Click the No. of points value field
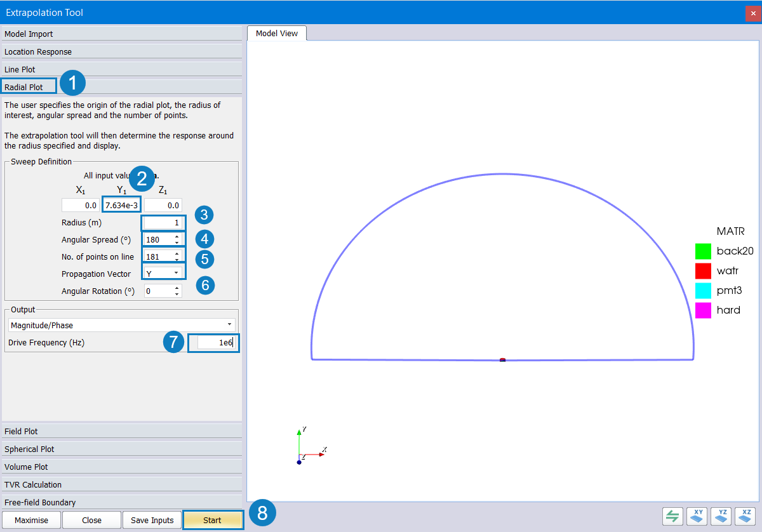Image resolution: width=762 pixels, height=532 pixels. pos(158,256)
